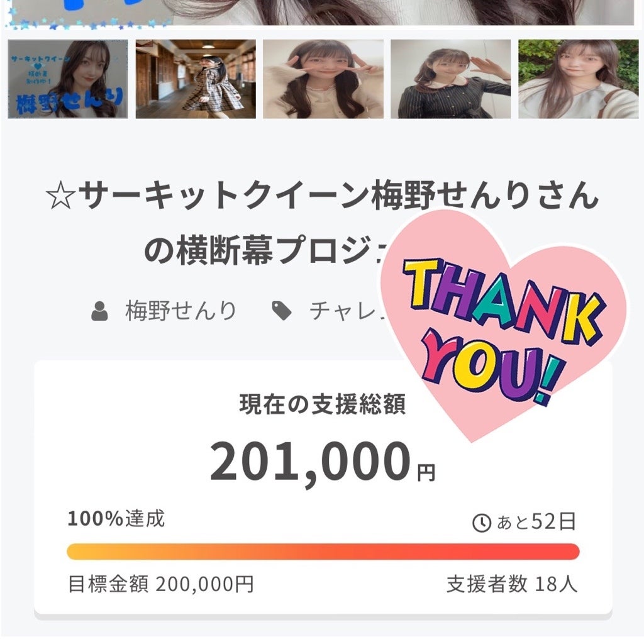Click the 100%達成 label

(116, 519)
